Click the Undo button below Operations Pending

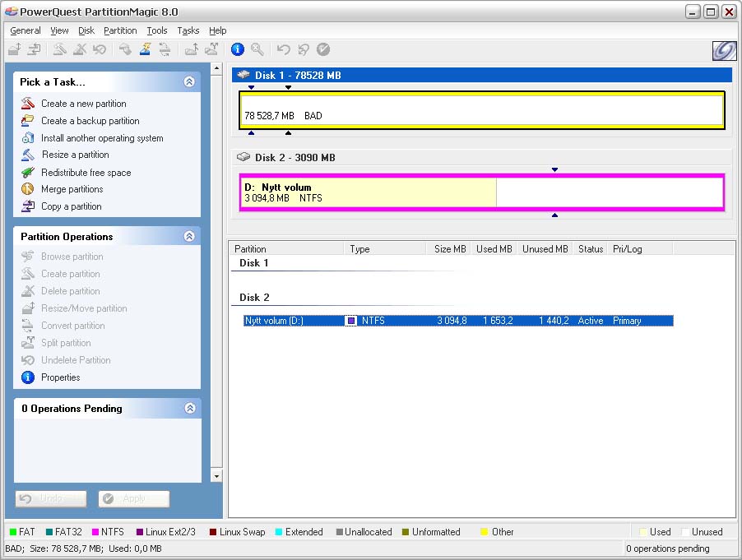point(51,498)
